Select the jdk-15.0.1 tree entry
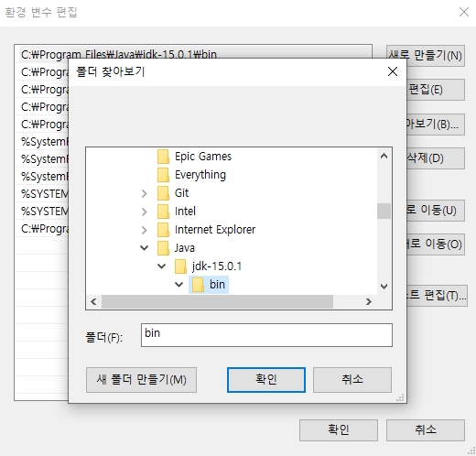Viewport: 476px width, 456px height. [217, 266]
